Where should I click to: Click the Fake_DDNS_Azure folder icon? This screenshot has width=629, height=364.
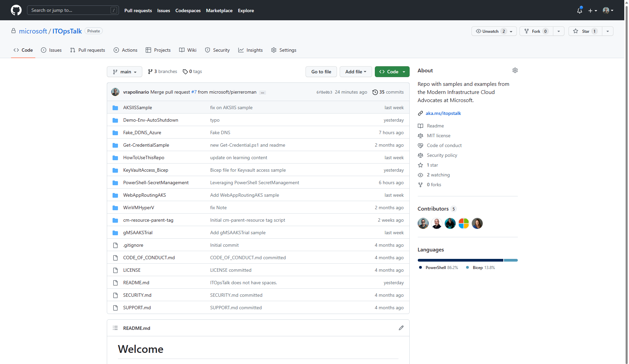(x=115, y=132)
